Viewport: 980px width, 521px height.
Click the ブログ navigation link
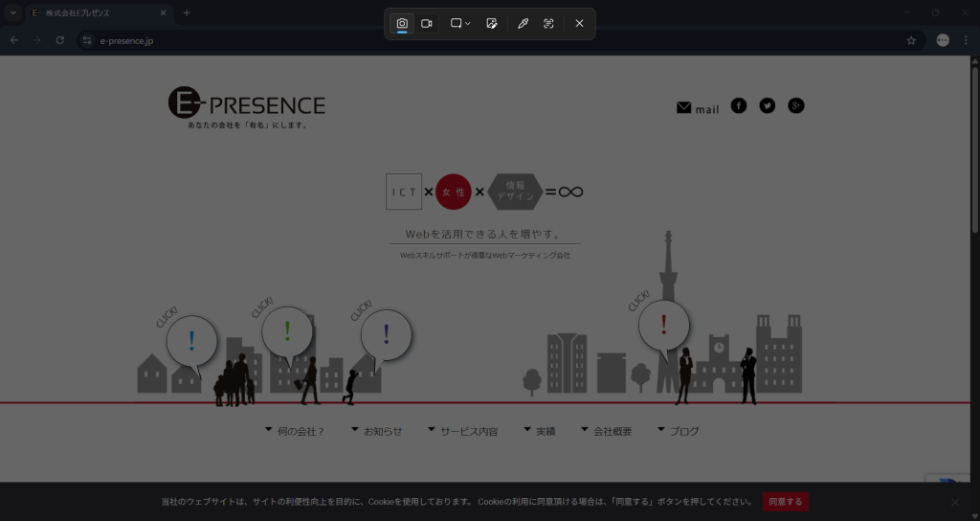tap(683, 432)
